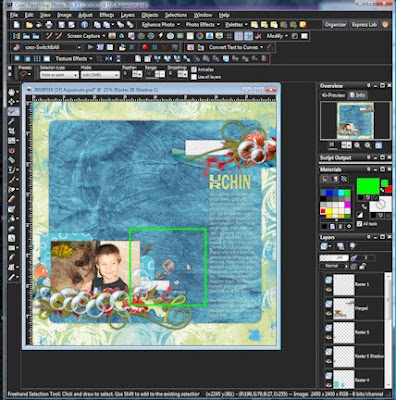The image size is (396, 400).
Task: Open the Texture Effects dropdown
Action: (x=74, y=59)
